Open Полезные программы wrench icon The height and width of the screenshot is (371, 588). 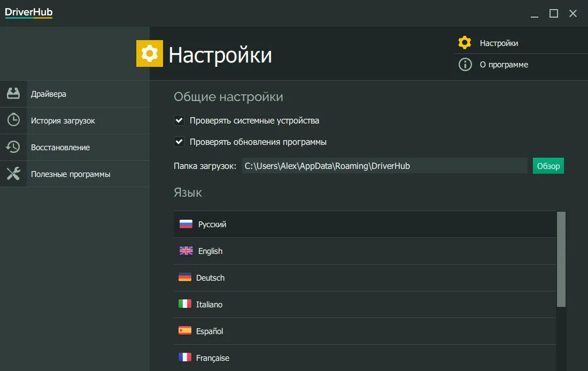click(x=13, y=174)
